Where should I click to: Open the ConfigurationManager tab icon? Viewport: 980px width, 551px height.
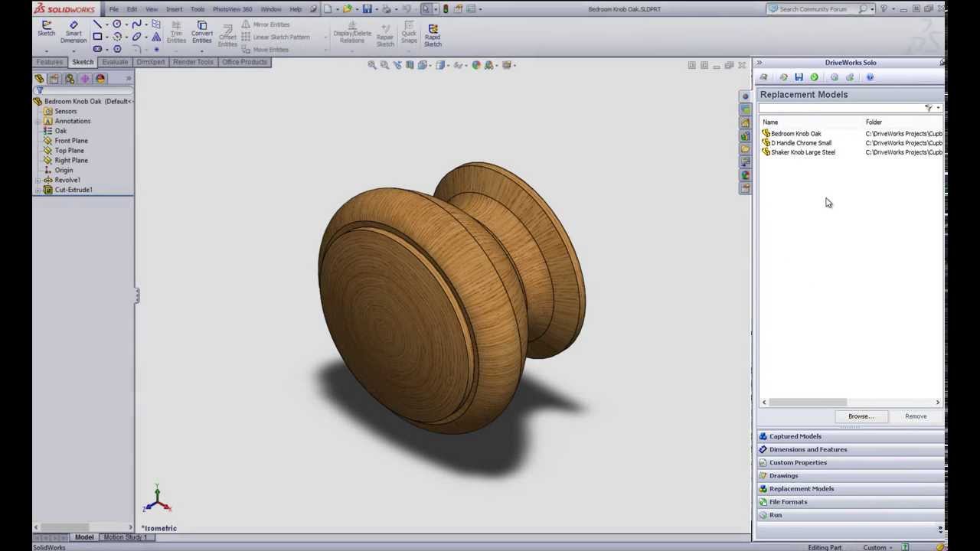pos(70,79)
